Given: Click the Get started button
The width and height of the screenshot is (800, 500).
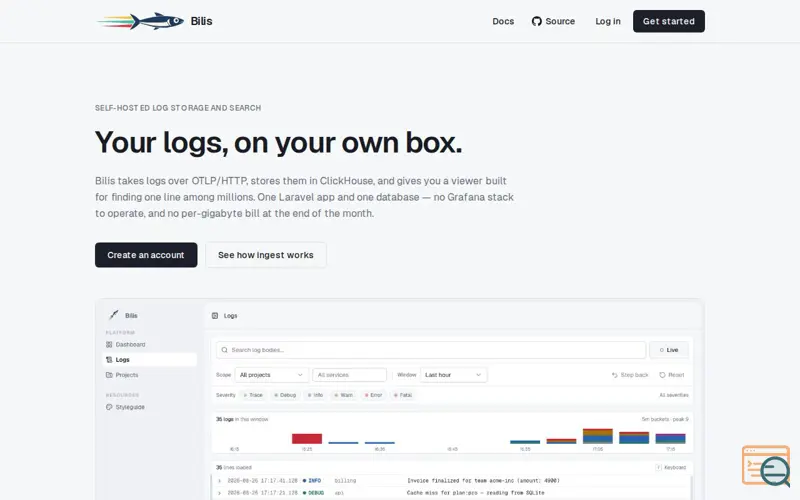Looking at the screenshot, I should point(669,21).
